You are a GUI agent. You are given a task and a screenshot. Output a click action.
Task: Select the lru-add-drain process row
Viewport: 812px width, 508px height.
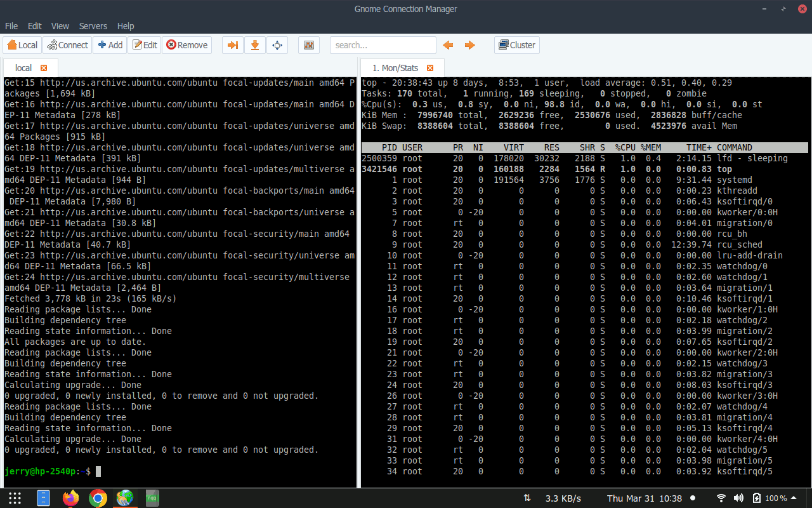584,255
